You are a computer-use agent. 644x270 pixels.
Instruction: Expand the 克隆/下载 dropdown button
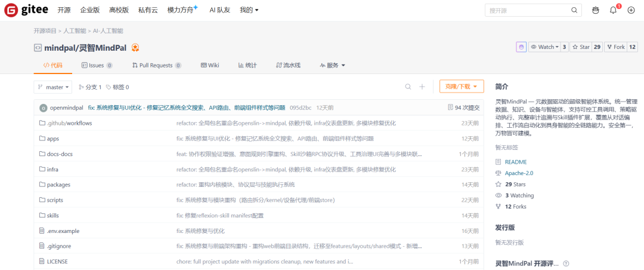coord(462,87)
